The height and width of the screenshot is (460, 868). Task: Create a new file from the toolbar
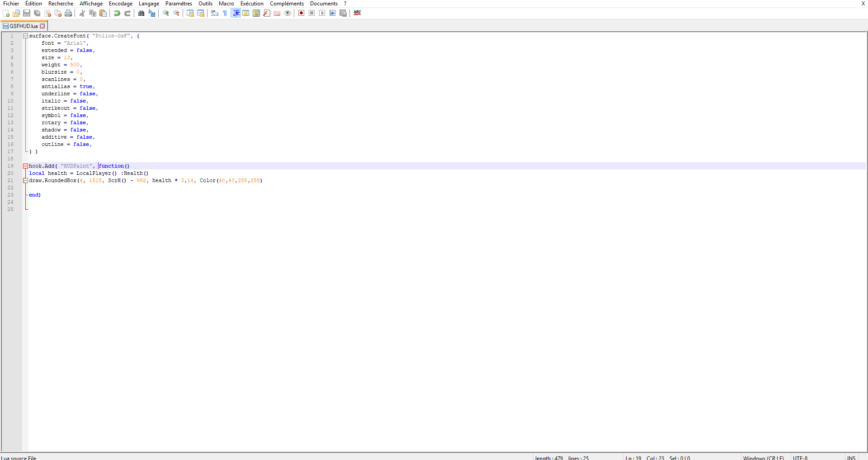(6, 13)
